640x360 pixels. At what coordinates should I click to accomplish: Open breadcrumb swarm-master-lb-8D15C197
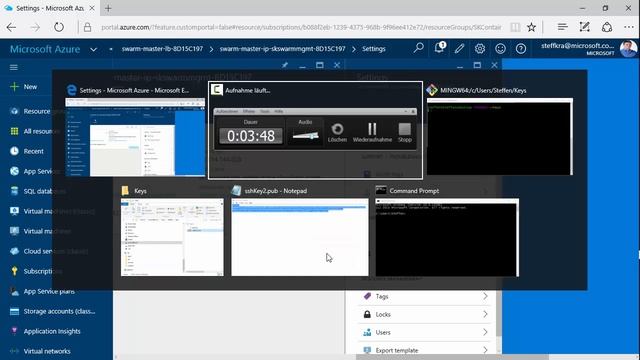point(162,49)
